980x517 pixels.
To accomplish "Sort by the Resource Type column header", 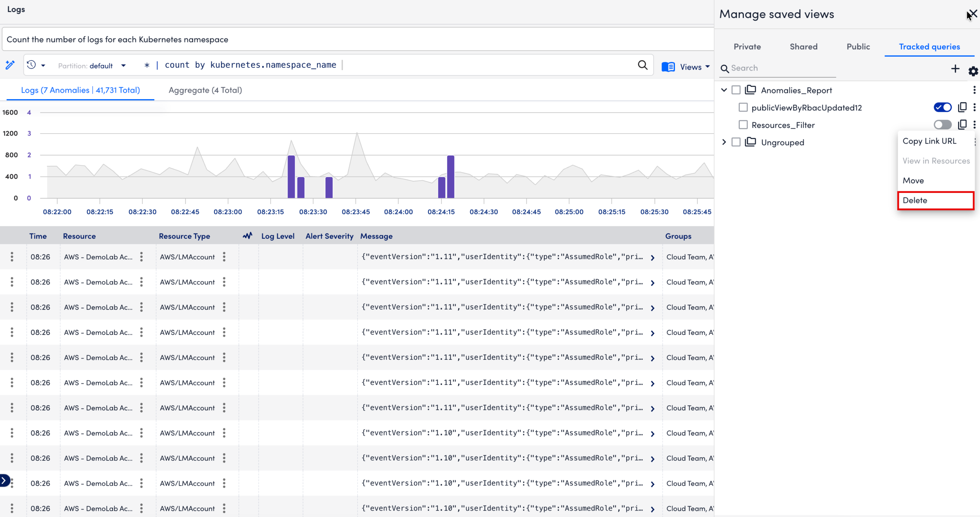I will [184, 236].
